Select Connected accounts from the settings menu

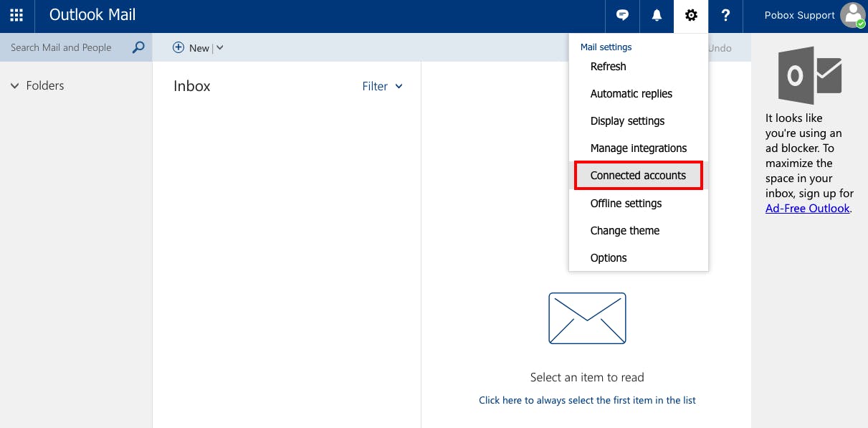click(637, 175)
